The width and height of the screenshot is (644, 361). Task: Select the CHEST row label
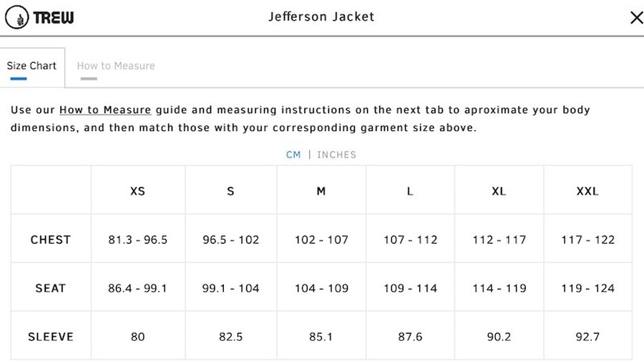(x=51, y=239)
